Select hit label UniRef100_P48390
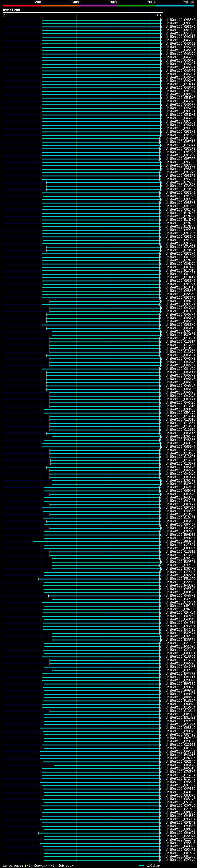Image resolution: width=197 pixels, height=868 pixels. (x=180, y=586)
